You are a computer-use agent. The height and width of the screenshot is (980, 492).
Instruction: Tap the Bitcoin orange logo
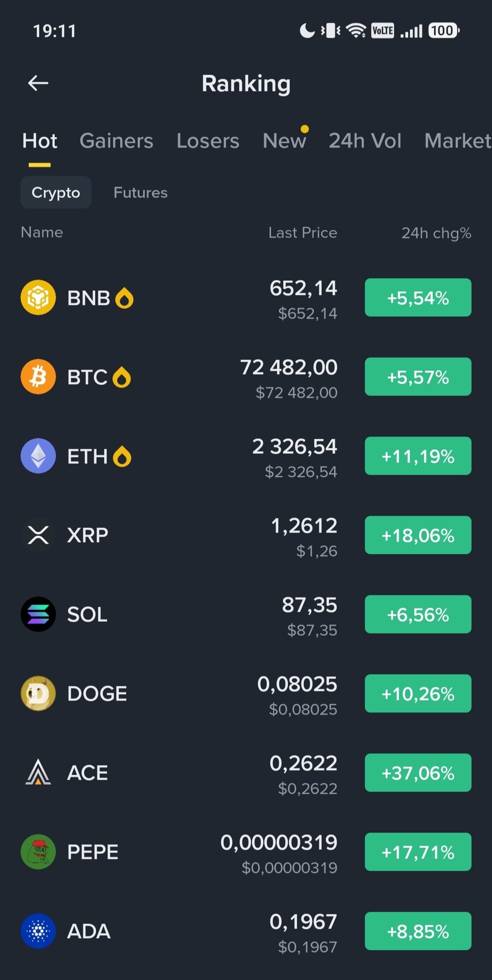pyautogui.click(x=38, y=377)
